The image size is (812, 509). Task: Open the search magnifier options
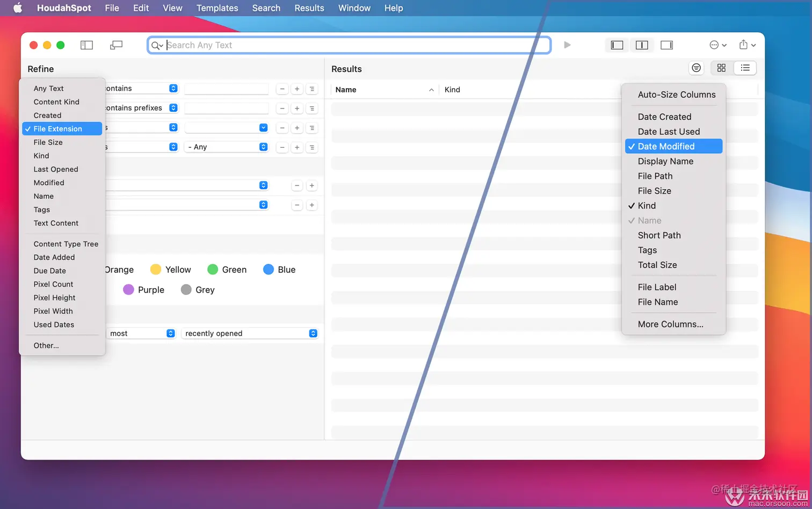[157, 45]
